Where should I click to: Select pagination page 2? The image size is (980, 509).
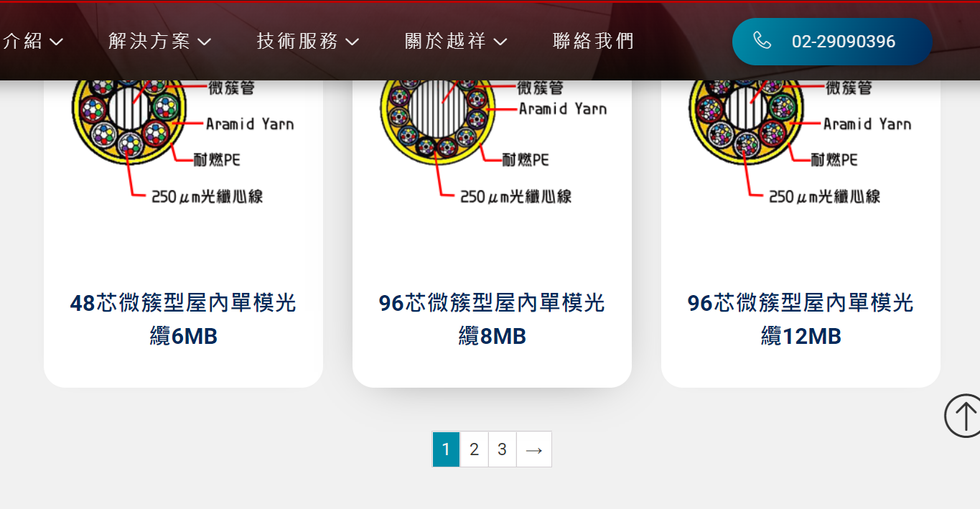click(x=474, y=449)
